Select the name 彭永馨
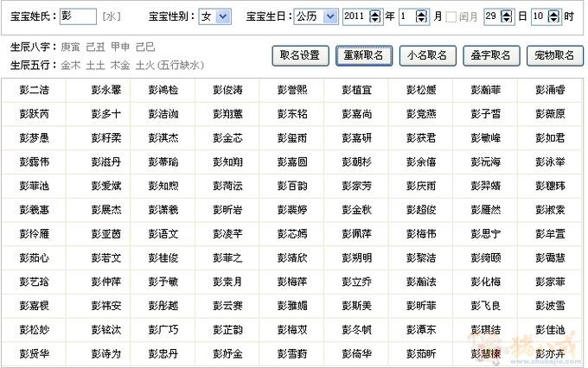This screenshot has height=368, width=588. (x=106, y=90)
